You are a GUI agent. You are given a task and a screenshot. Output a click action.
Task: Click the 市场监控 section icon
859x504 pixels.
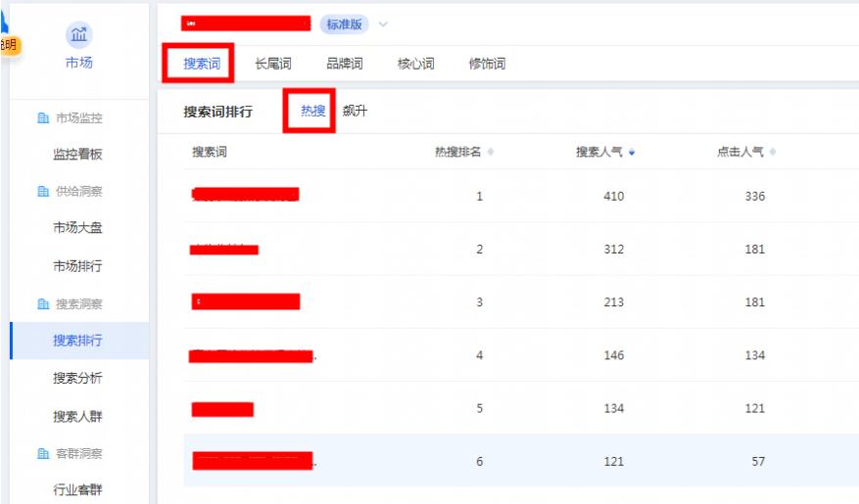43,117
